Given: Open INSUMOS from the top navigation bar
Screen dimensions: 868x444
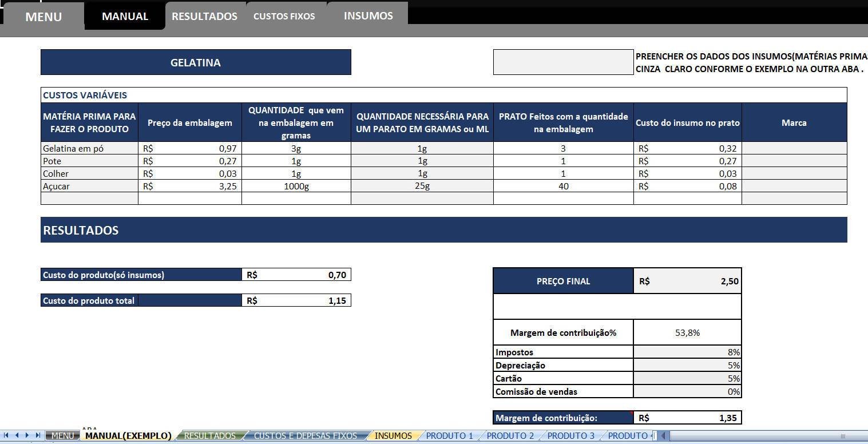Looking at the screenshot, I should (368, 15).
